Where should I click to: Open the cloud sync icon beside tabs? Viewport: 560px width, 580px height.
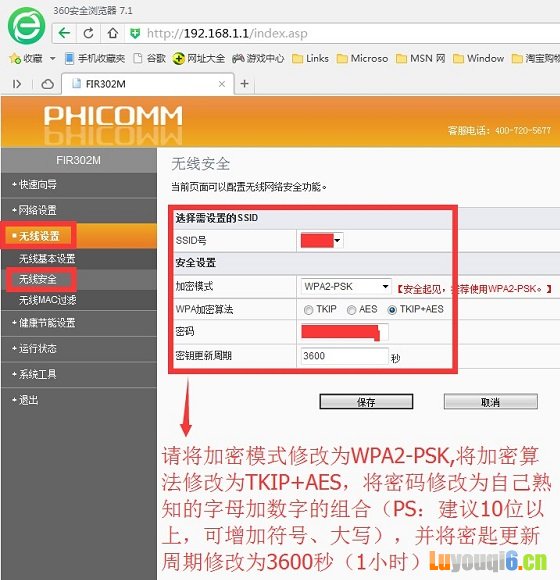pos(47,84)
